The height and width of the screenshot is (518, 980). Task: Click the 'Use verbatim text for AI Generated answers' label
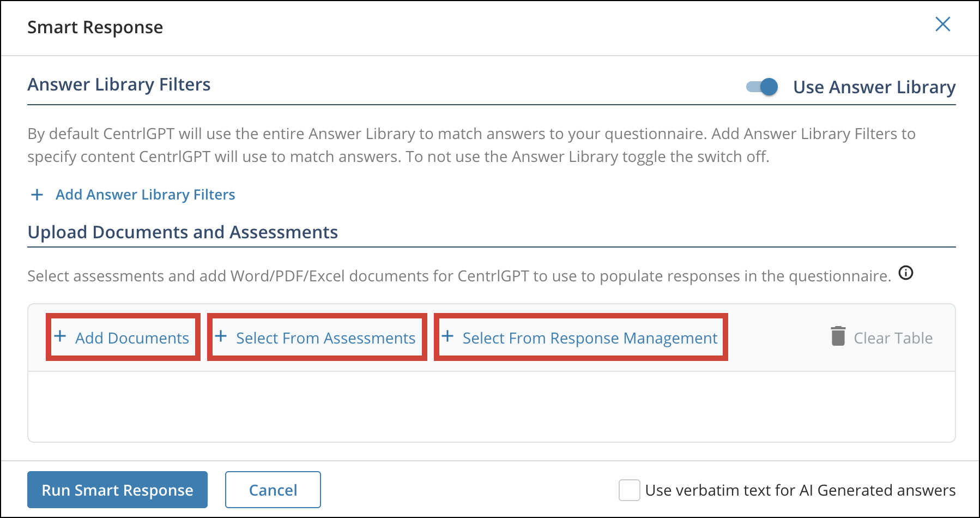pyautogui.click(x=800, y=490)
